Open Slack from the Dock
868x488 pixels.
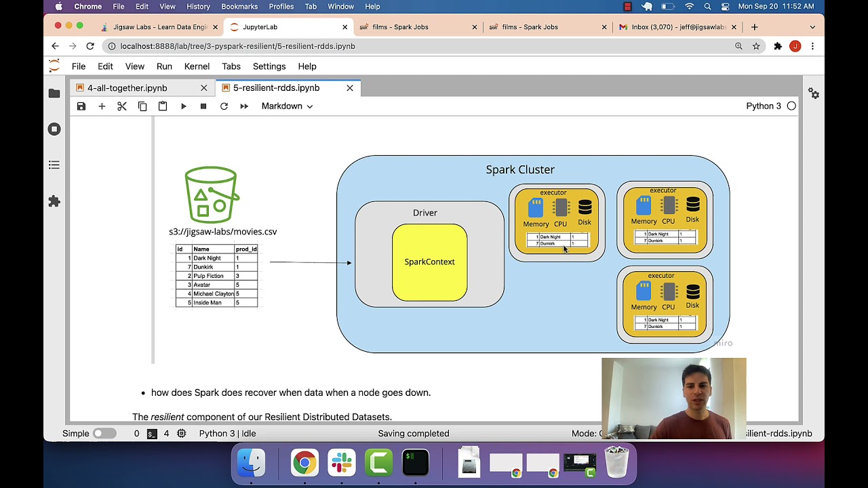[341, 463]
